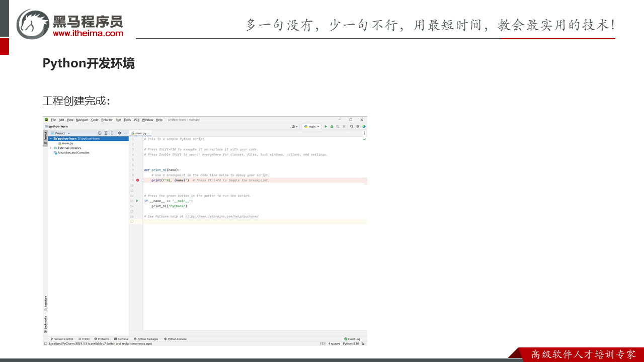Open the Terminal tab at the bottom
This screenshot has height=362, width=644.
click(121, 339)
